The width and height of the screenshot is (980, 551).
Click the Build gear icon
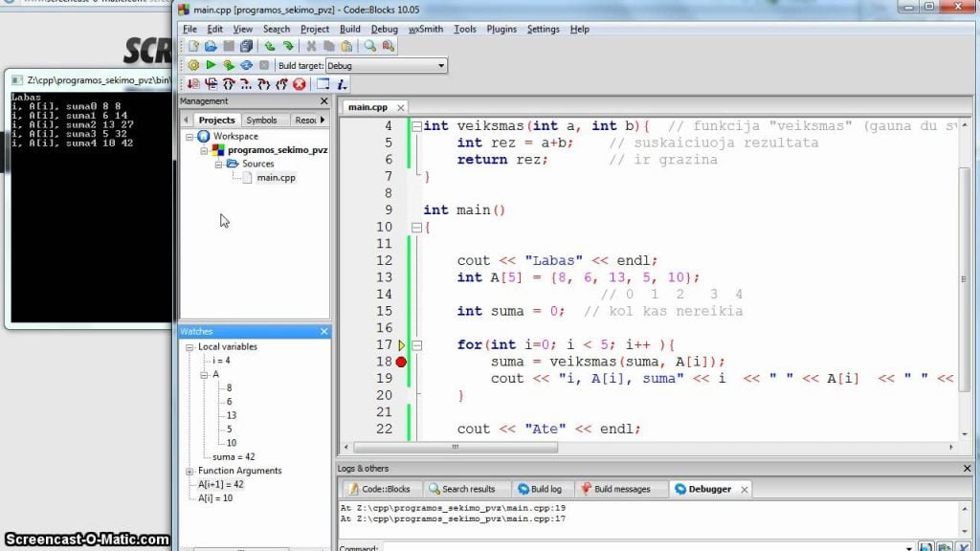pyautogui.click(x=193, y=65)
